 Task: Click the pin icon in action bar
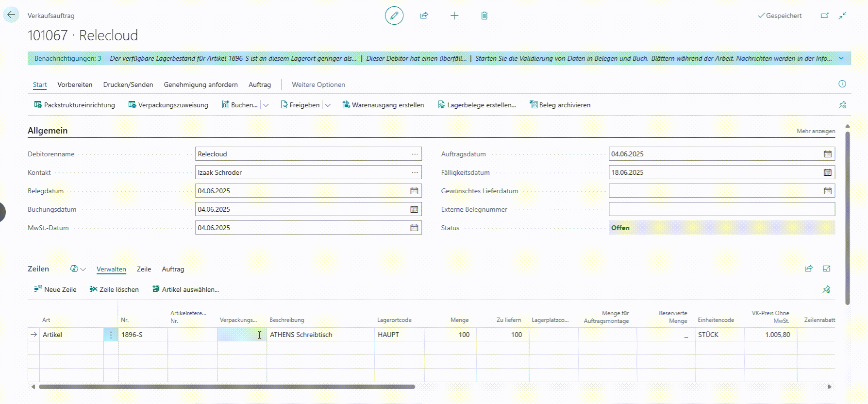click(x=842, y=105)
